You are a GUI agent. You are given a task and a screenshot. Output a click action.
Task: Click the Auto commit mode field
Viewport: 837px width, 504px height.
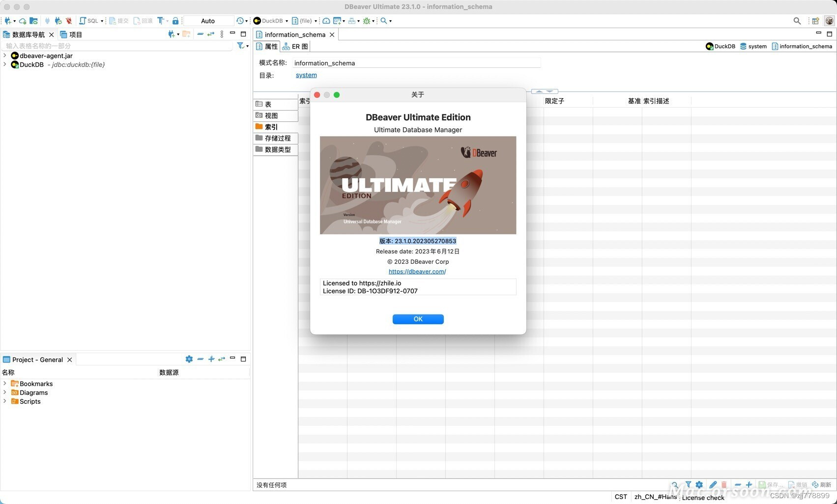click(208, 21)
